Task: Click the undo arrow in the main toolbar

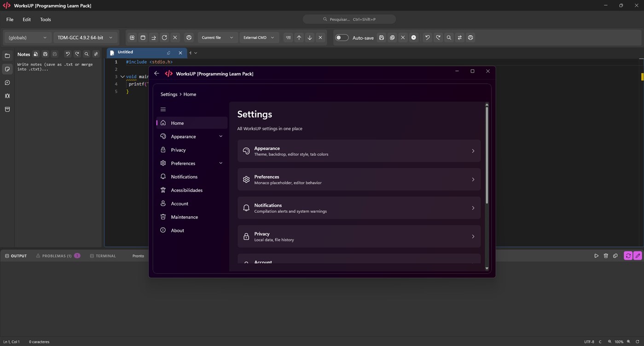Action: tap(427, 38)
